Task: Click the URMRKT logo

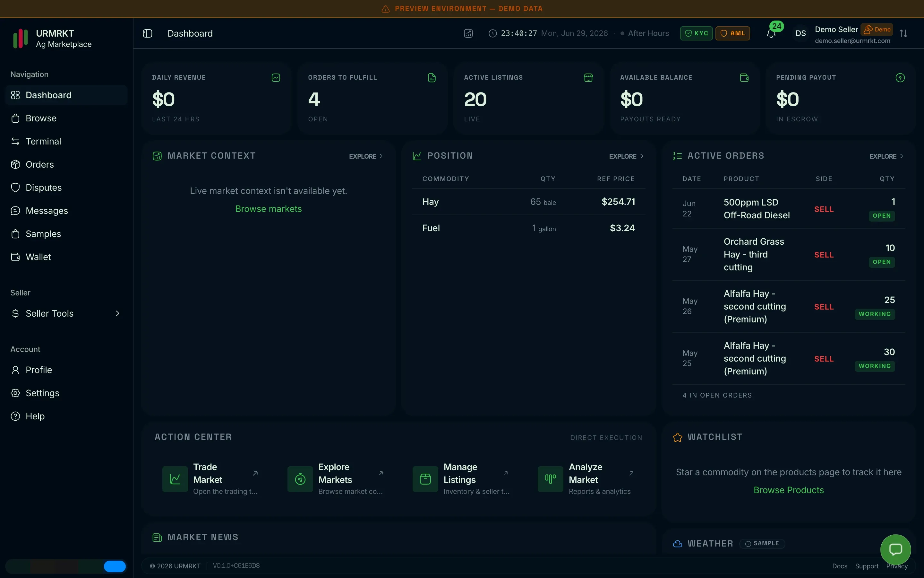Action: click(x=21, y=39)
